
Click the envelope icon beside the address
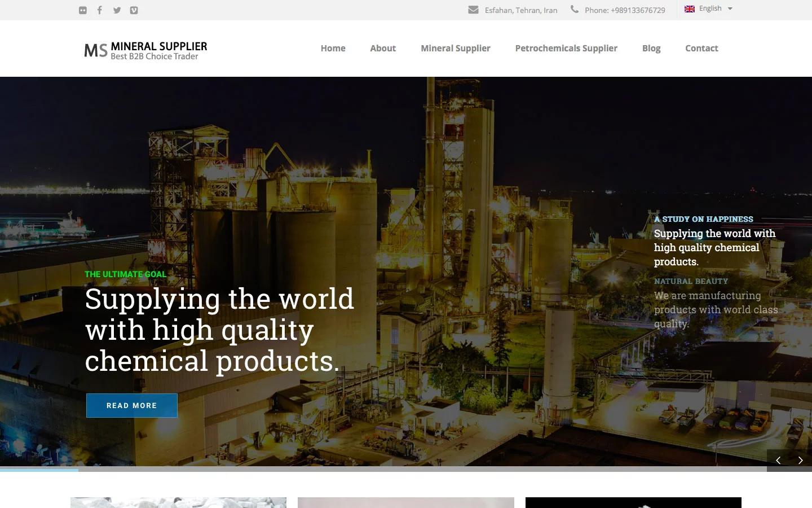[473, 10]
